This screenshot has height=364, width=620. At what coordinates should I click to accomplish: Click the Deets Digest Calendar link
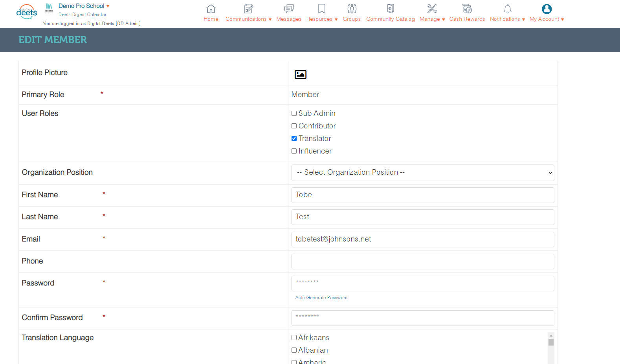tap(83, 15)
